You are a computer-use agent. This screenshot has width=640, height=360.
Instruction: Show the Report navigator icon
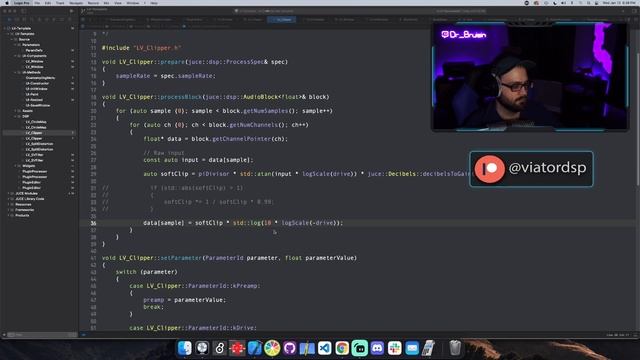point(70,19)
